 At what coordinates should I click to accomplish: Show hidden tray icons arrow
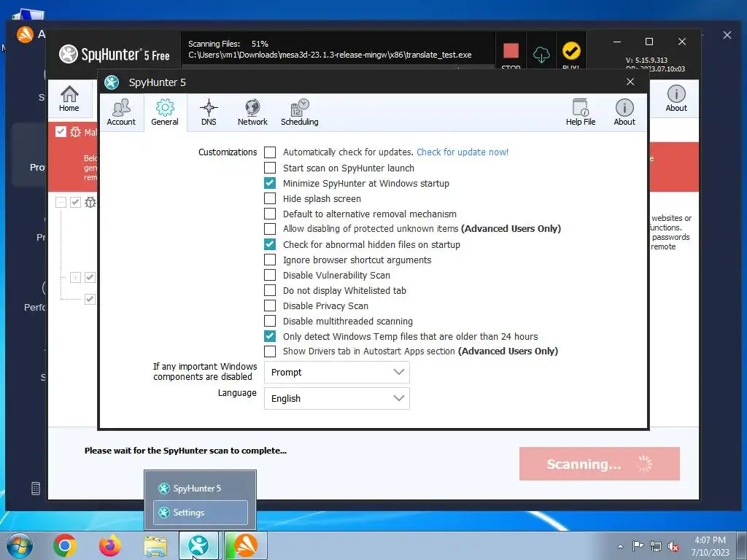tap(620, 546)
